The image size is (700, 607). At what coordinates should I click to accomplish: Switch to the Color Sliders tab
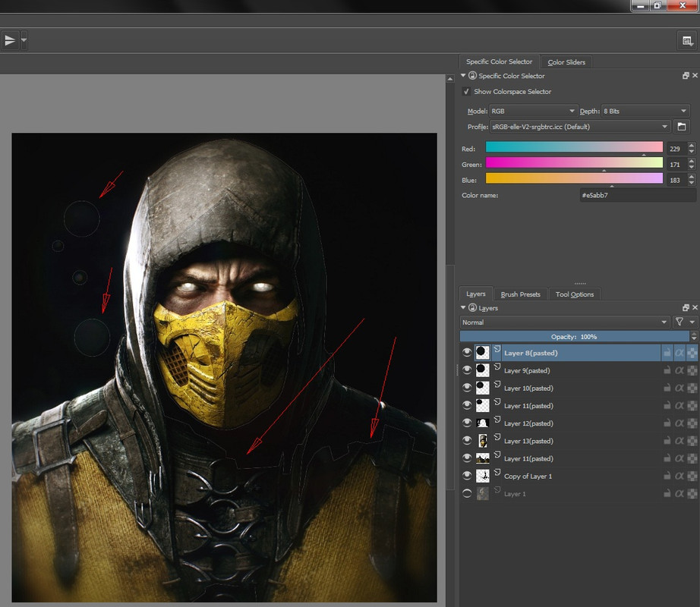(x=566, y=62)
